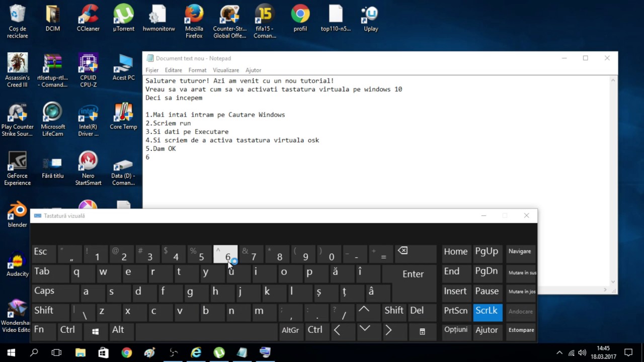Click the Windows logo key on keyboard

(95, 332)
